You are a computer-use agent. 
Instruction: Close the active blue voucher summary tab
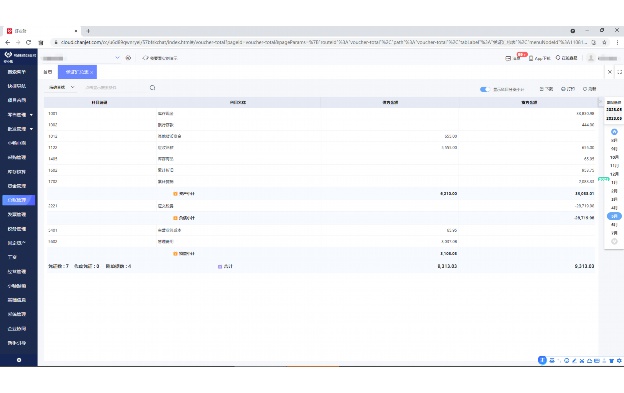92,72
